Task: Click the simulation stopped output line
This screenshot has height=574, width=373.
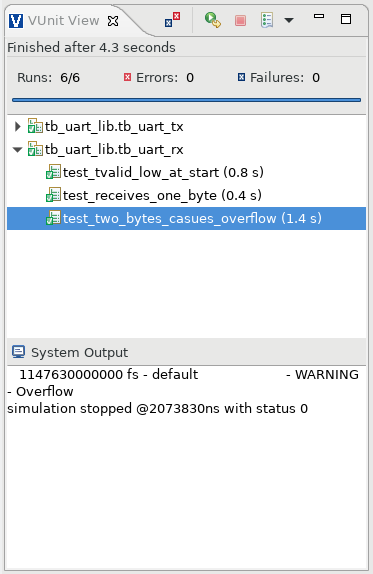Action: tap(157, 409)
